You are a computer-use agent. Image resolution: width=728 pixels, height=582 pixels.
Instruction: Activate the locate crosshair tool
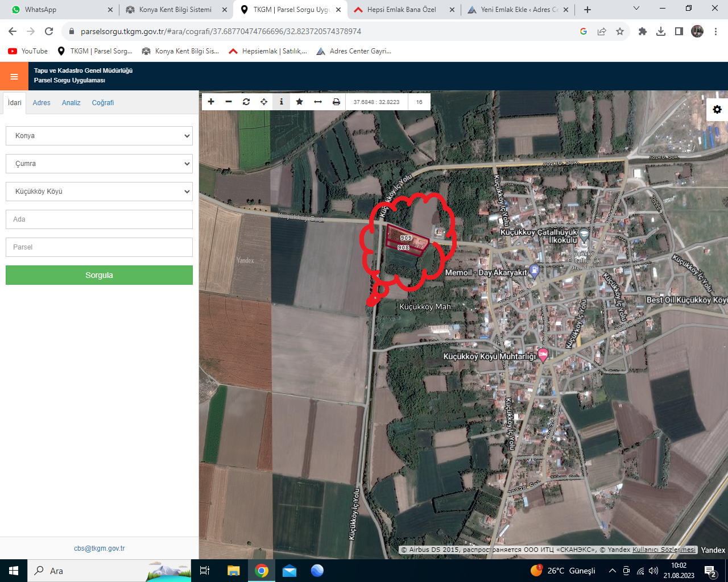point(264,102)
